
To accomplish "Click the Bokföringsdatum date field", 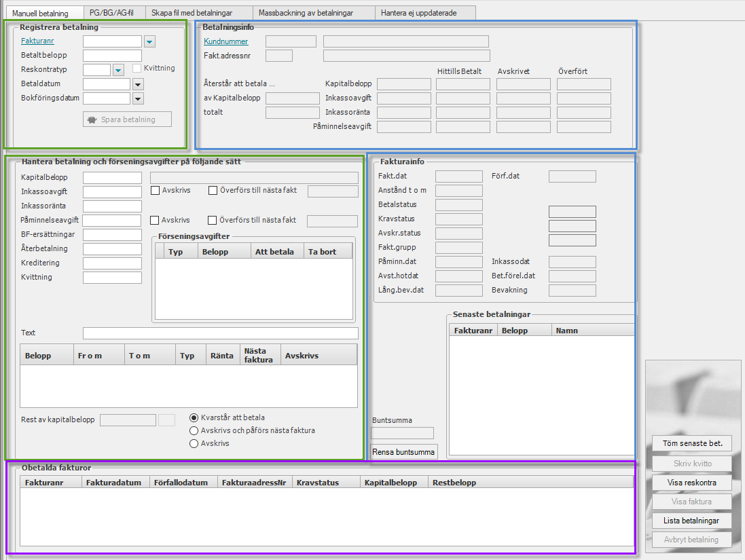I will tap(107, 99).
